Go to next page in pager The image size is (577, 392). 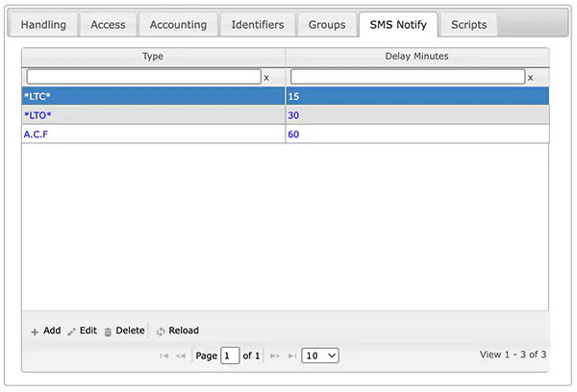pos(275,355)
